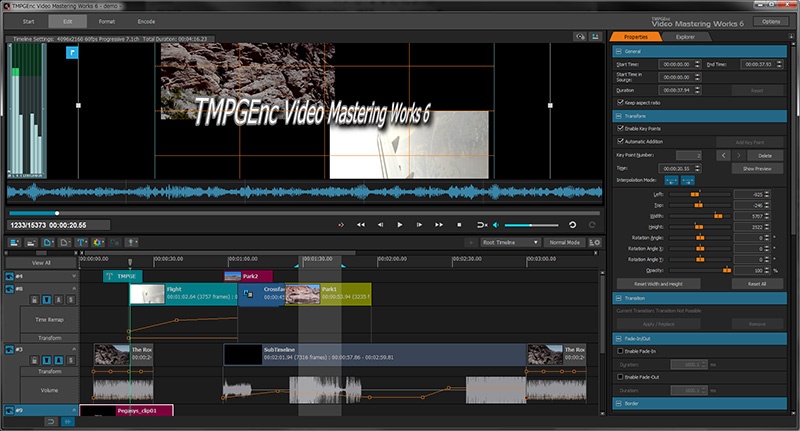Click the Reset All button
The image size is (800, 431).
(757, 284)
